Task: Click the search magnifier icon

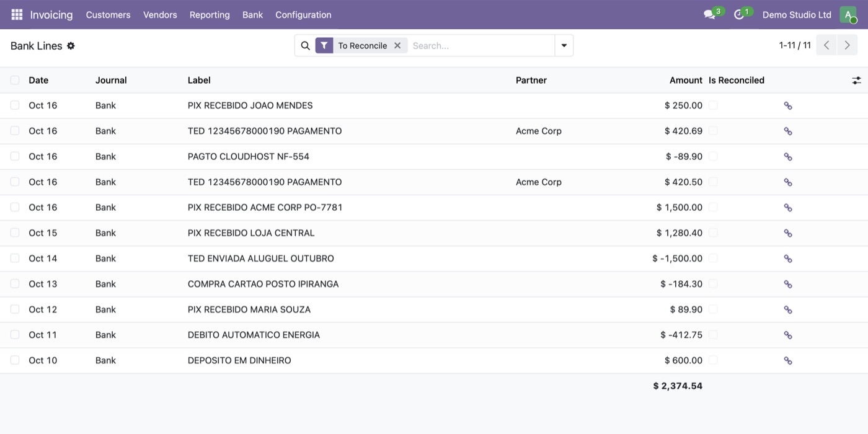Action: coord(305,45)
